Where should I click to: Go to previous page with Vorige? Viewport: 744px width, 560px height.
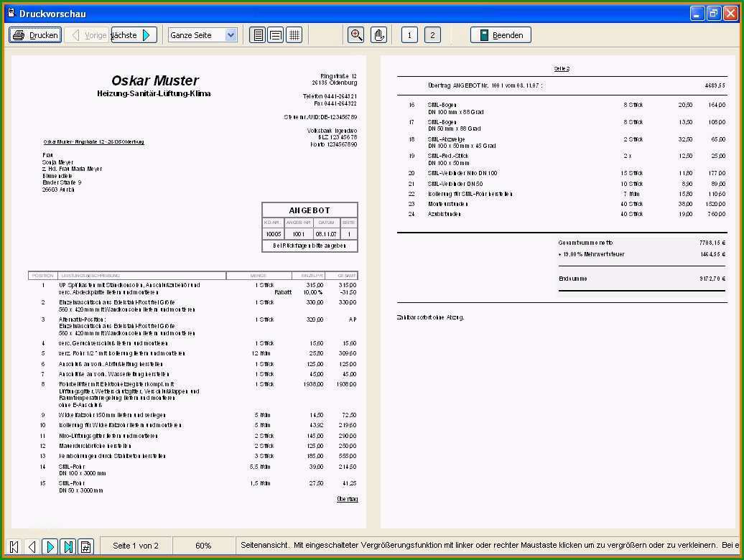click(88, 35)
